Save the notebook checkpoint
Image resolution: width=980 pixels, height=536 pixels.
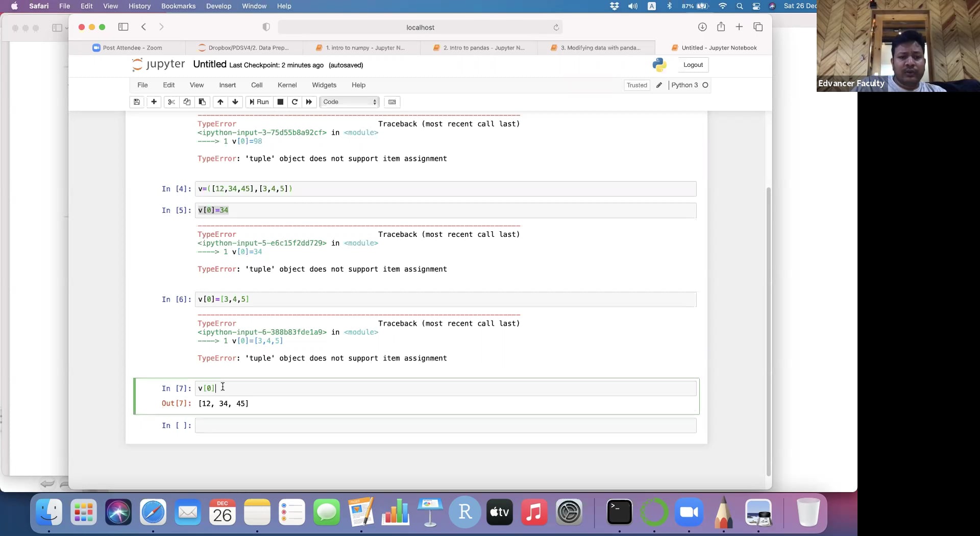pyautogui.click(x=136, y=102)
